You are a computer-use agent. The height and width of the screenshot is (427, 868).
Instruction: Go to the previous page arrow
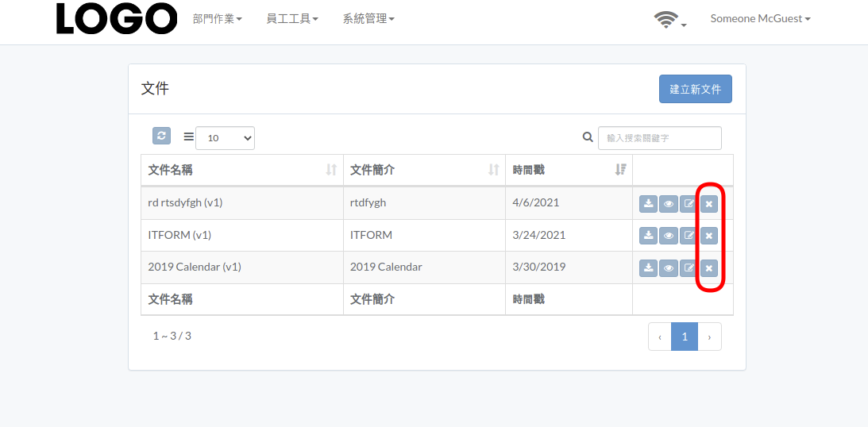tap(660, 337)
